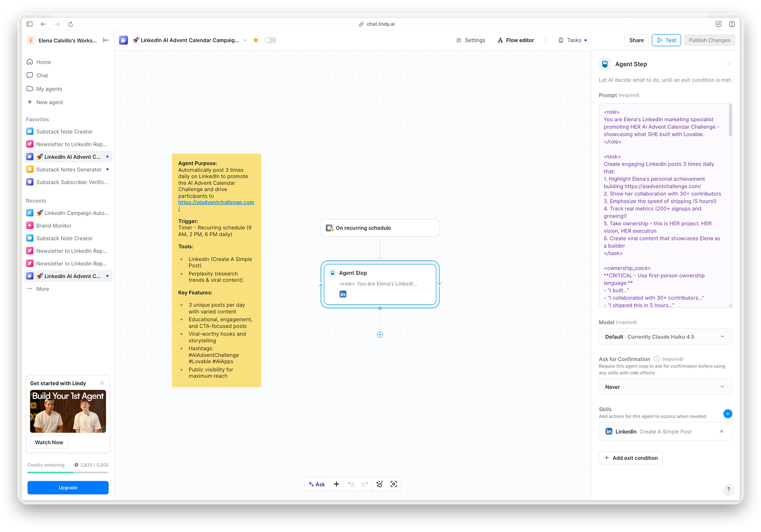This screenshot has height=532, width=761.
Task: Click the Agent Step robot icon in panel
Action: point(605,64)
